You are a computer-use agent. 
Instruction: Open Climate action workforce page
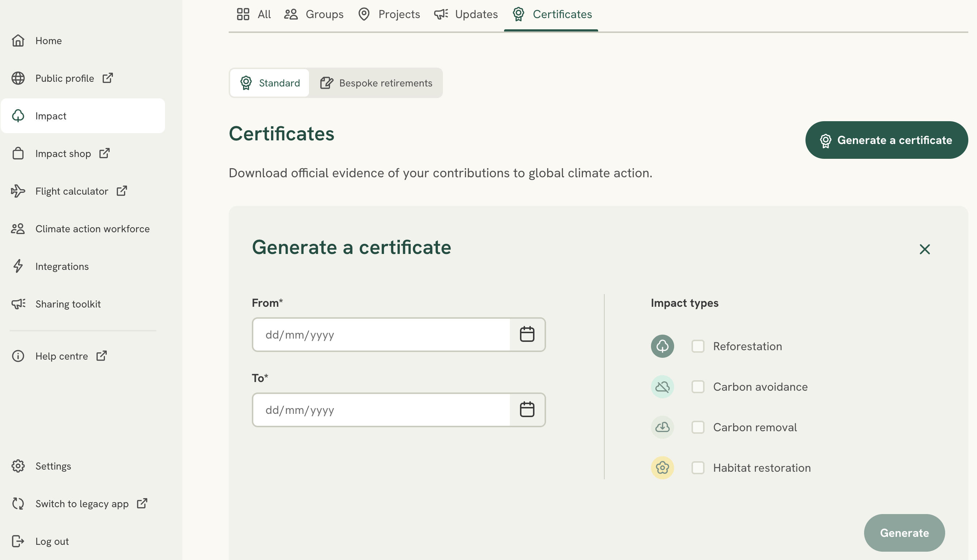[83, 229]
